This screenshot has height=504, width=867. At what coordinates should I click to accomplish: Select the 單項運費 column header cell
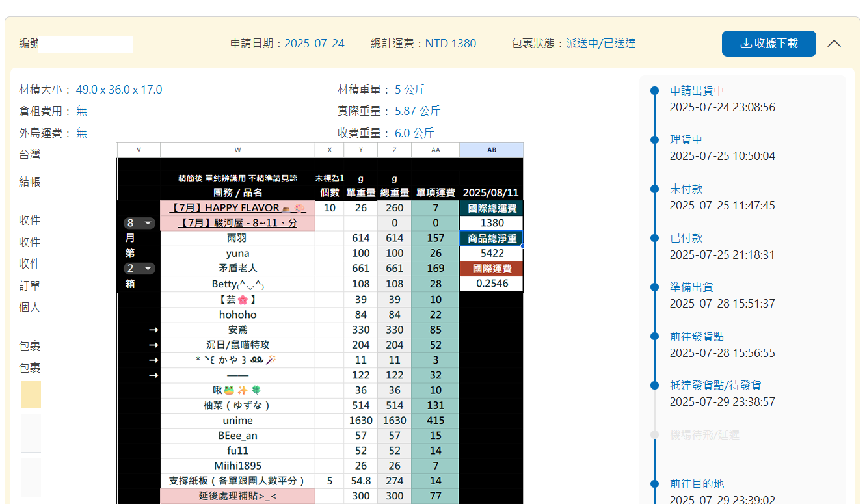pyautogui.click(x=435, y=192)
